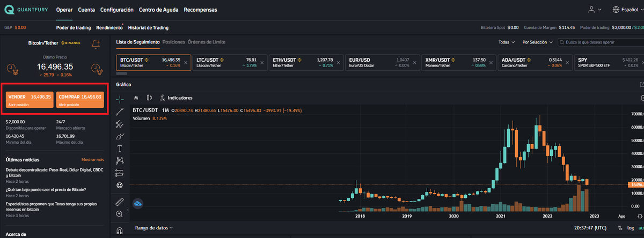Remove XMR/USDT from the watchlist
The width and height of the screenshot is (644, 238).
(x=491, y=63)
